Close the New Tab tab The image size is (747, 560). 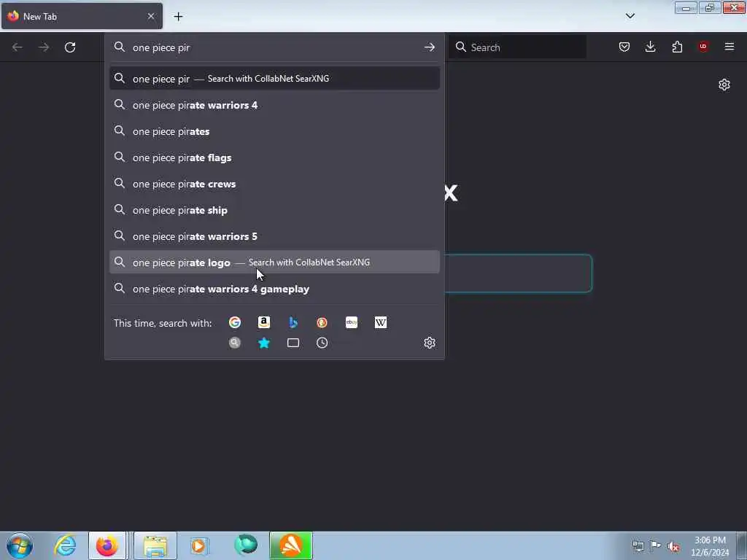click(x=151, y=16)
